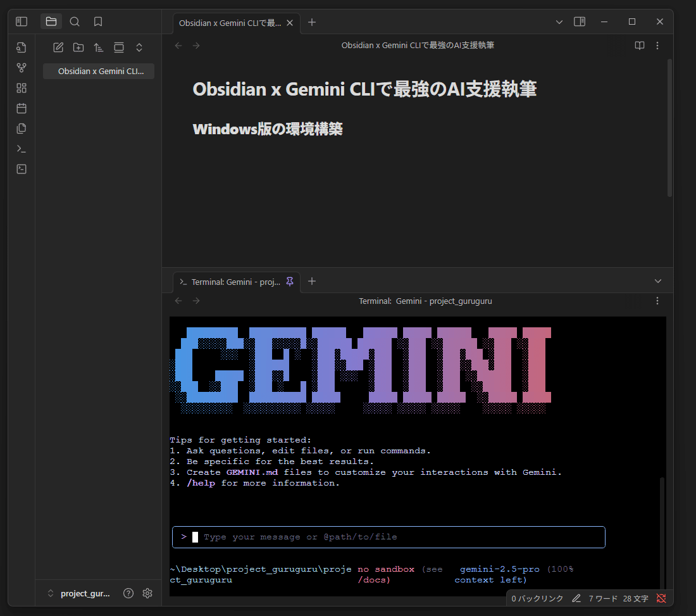Open today's daily note via the calendar icon
This screenshot has height=616, width=696.
21,108
